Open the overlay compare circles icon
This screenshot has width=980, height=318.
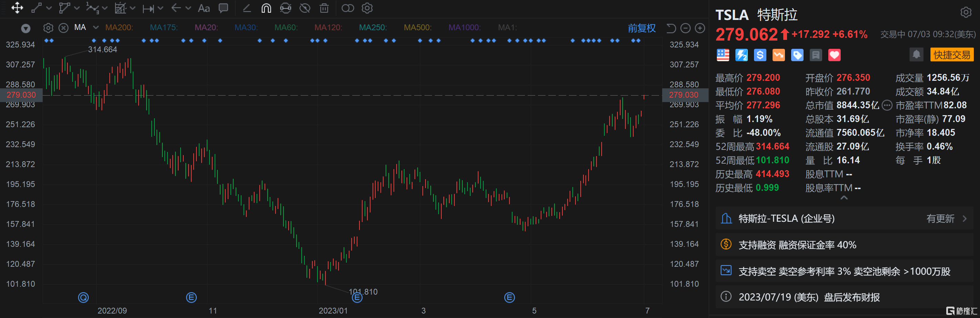[x=348, y=8]
